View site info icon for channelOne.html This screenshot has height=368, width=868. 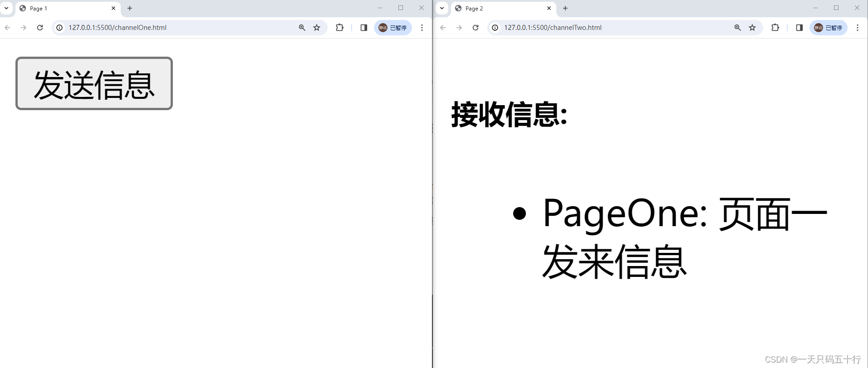[x=59, y=28]
